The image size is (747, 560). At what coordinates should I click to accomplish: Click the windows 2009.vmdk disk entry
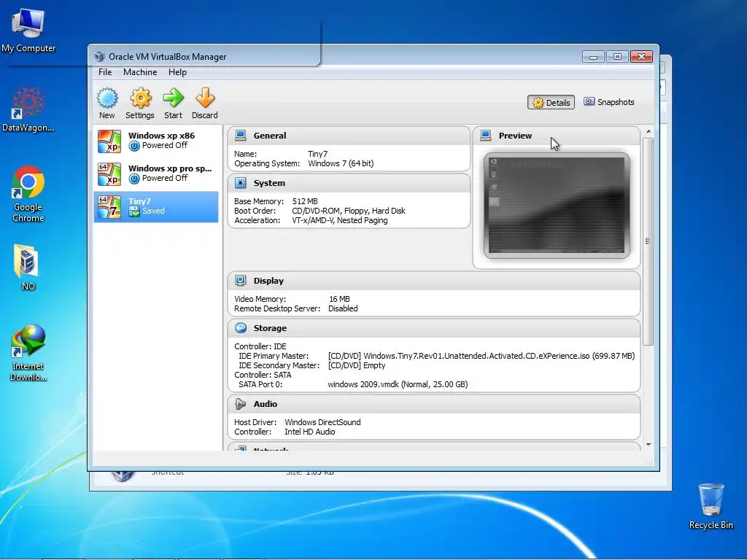pyautogui.click(x=398, y=384)
